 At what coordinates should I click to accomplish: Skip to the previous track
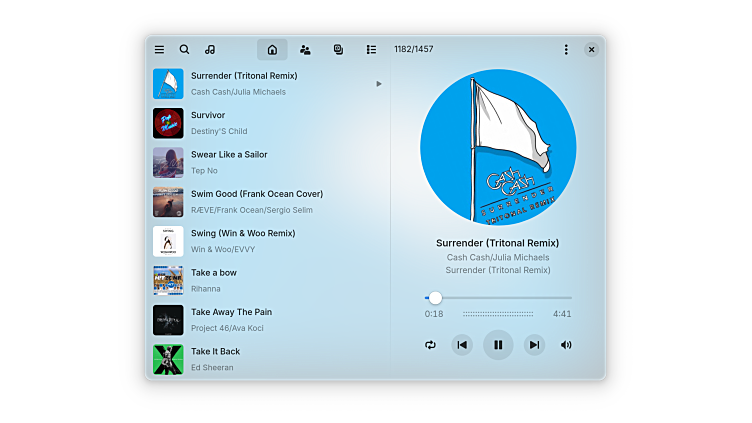[462, 345]
